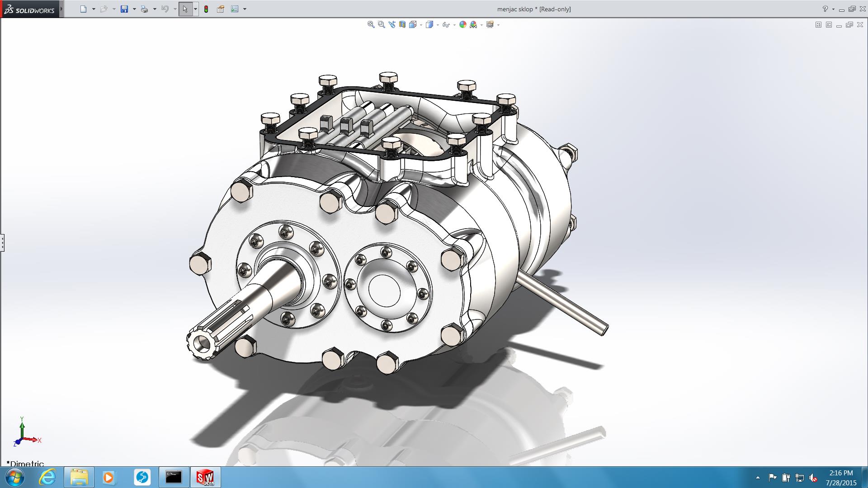
Task: Toggle the Select cursor tool
Action: [185, 9]
